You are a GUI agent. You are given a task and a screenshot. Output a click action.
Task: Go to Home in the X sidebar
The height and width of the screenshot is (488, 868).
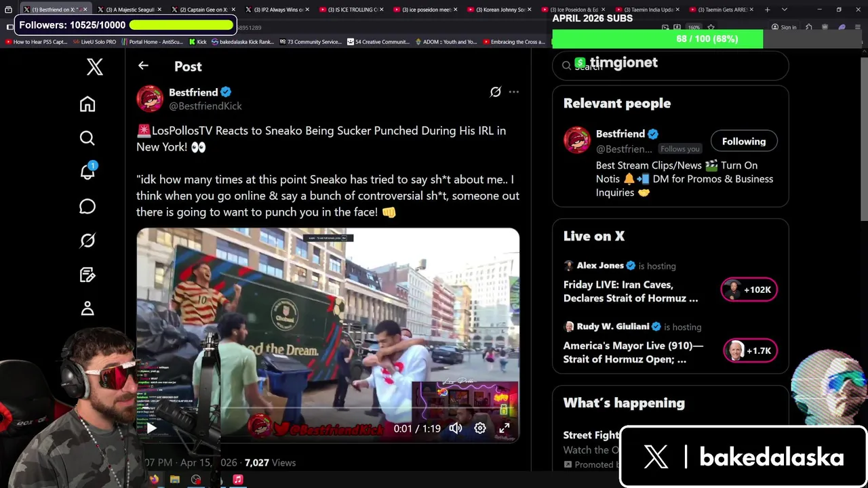[x=87, y=104]
